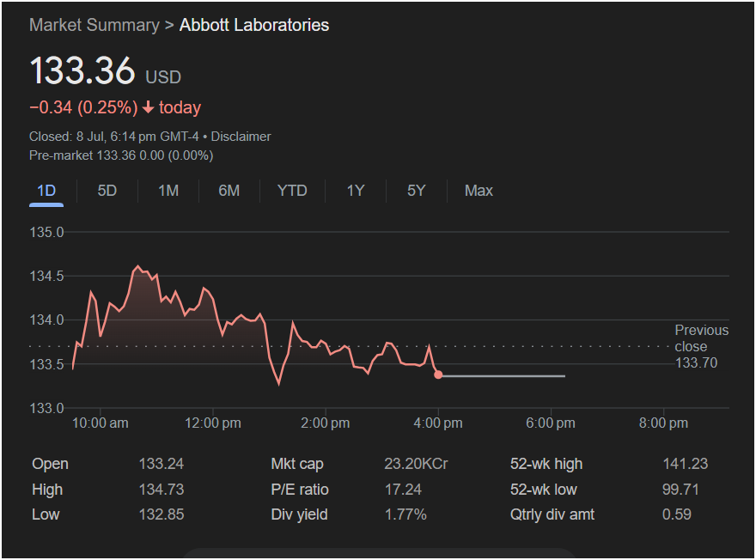Open the Market Summary breadcrumb link

(94, 25)
